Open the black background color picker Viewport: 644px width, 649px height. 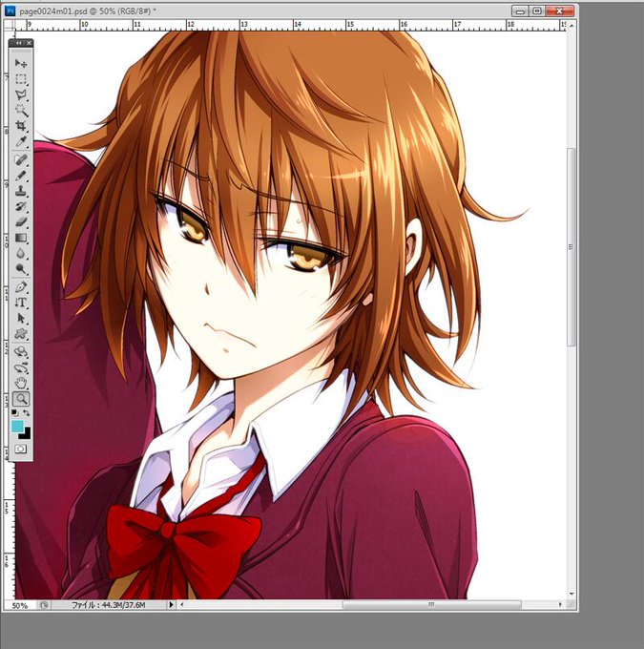coord(26,434)
